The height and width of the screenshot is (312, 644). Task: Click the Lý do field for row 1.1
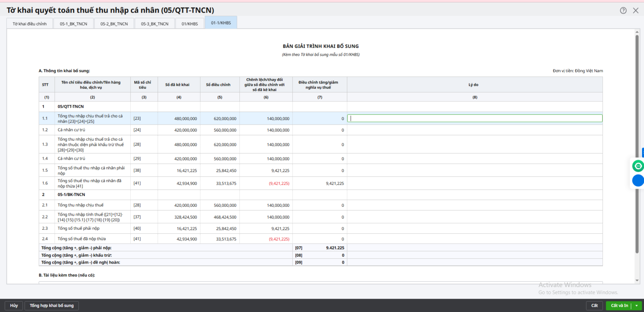[x=475, y=118]
